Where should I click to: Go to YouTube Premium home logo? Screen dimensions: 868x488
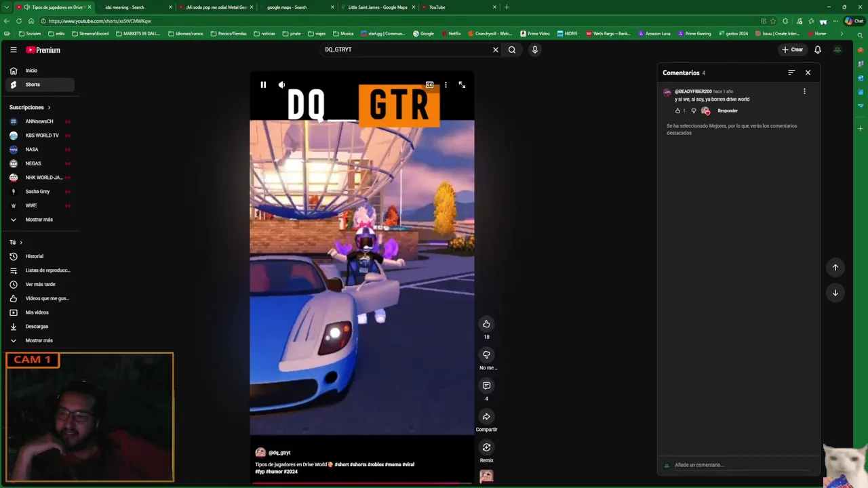pyautogui.click(x=43, y=49)
